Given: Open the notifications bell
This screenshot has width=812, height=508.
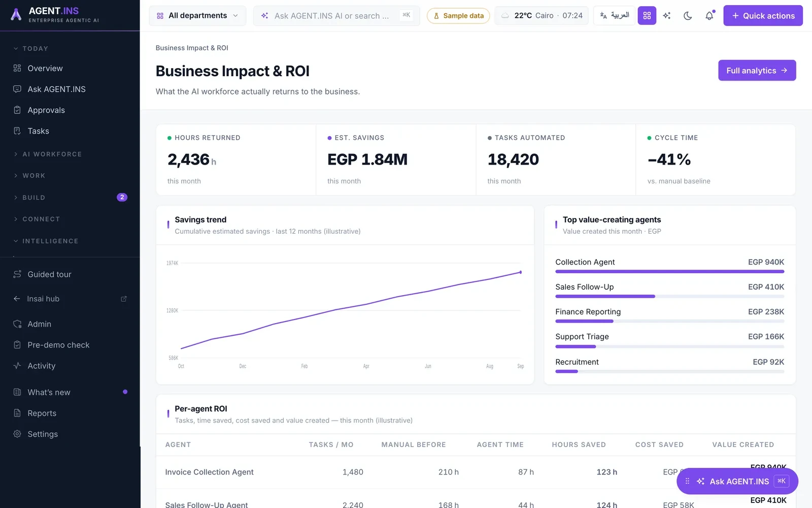Looking at the screenshot, I should 709,16.
